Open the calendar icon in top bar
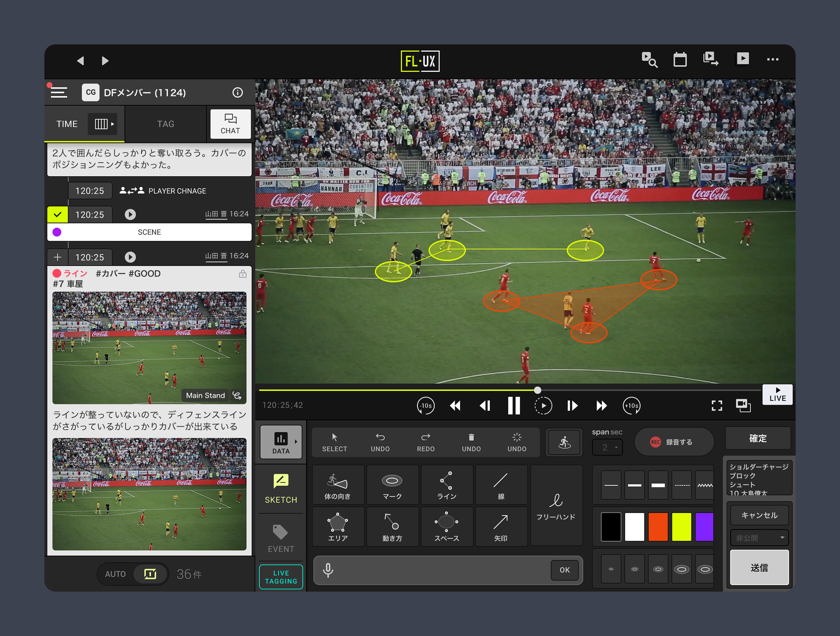 (x=680, y=60)
